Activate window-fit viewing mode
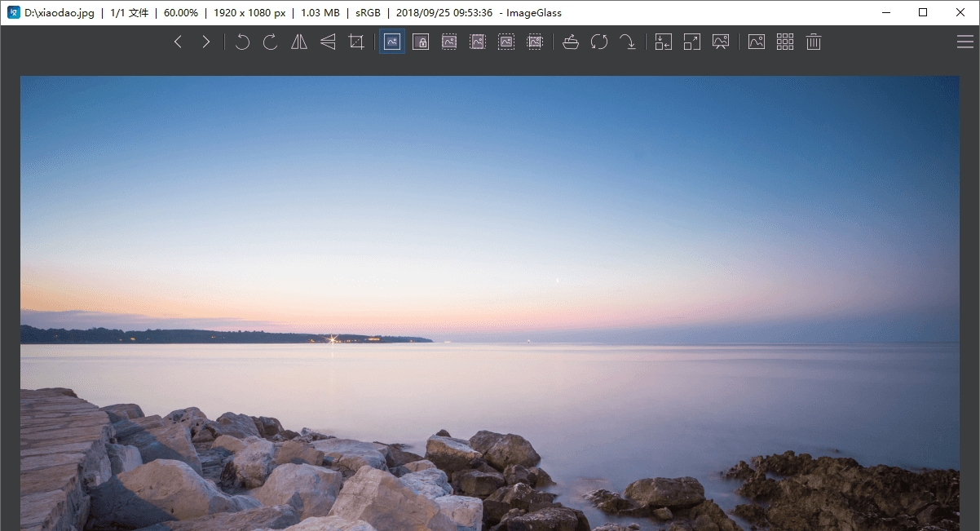The width and height of the screenshot is (980, 531). [x=664, y=42]
